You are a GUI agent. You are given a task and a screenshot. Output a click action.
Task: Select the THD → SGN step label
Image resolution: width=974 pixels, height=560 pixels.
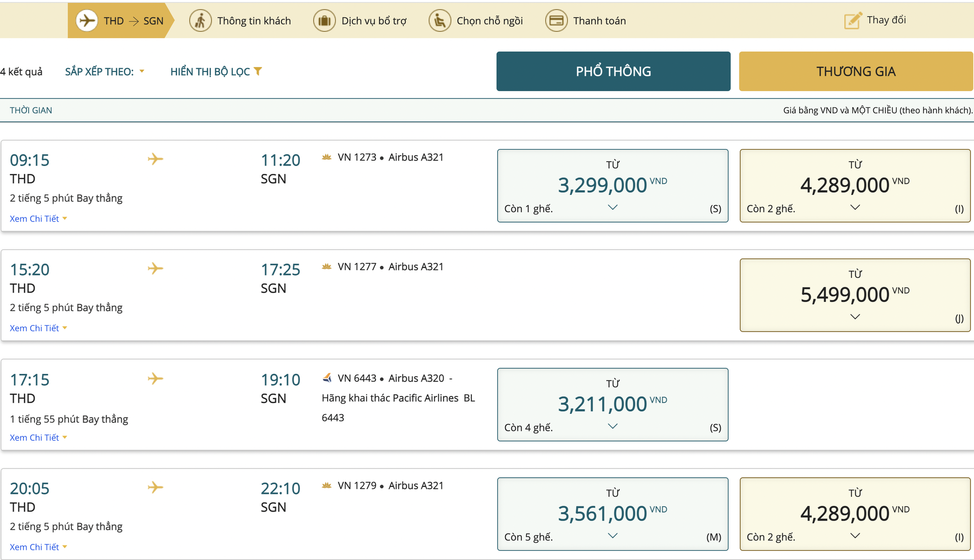(133, 21)
